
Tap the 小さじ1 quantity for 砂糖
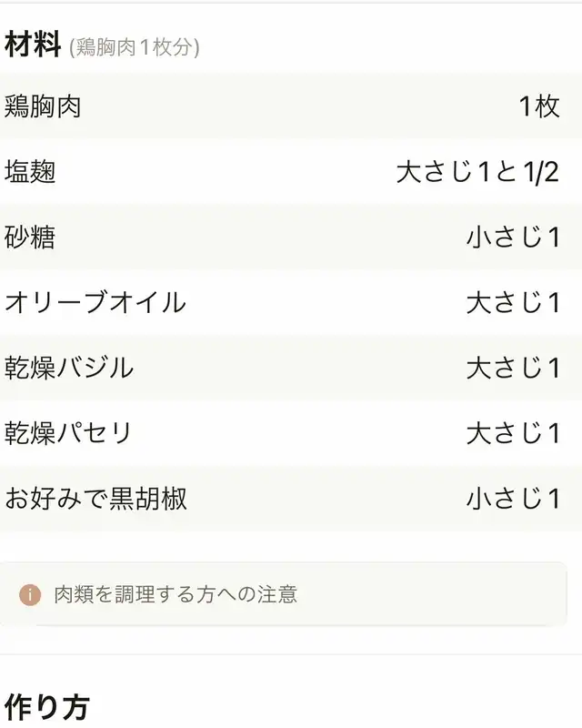pyautogui.click(x=513, y=238)
